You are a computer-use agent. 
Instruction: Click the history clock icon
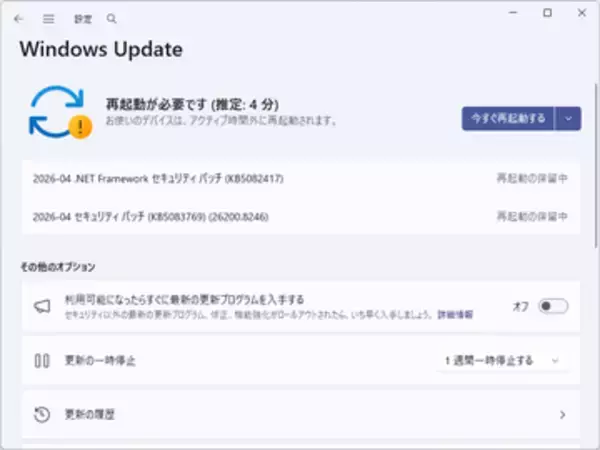pyautogui.click(x=42, y=414)
